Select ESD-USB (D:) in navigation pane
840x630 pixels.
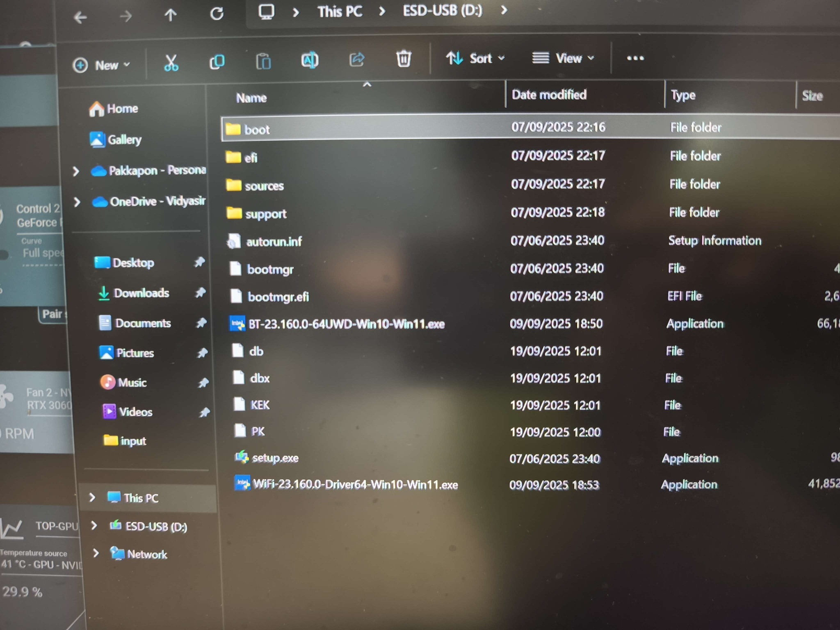coord(148,526)
